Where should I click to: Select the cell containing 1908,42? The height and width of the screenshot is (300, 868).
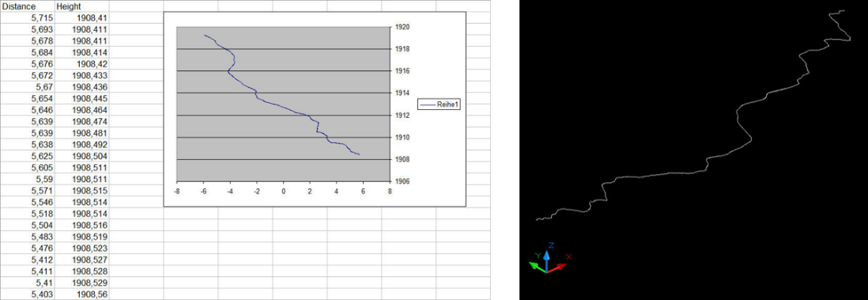click(82, 64)
